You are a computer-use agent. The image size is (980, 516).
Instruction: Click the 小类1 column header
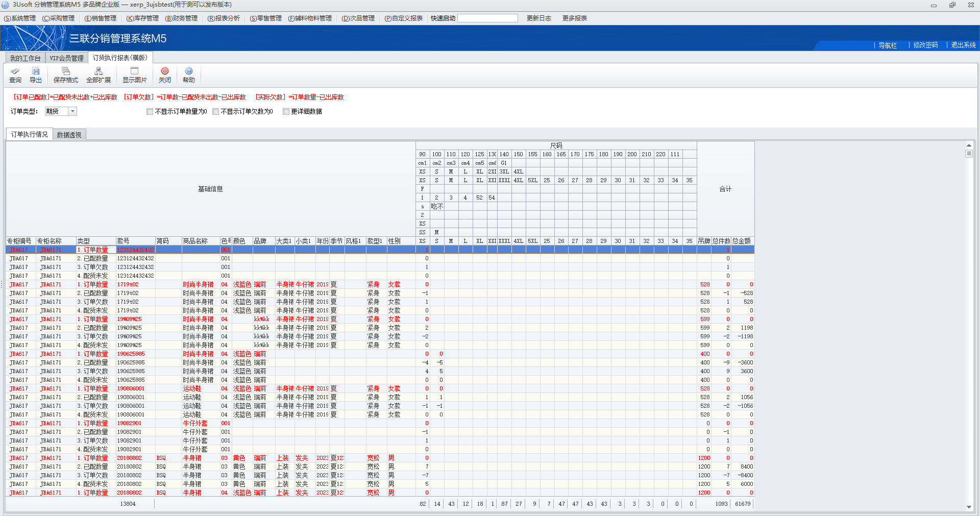tap(305, 241)
